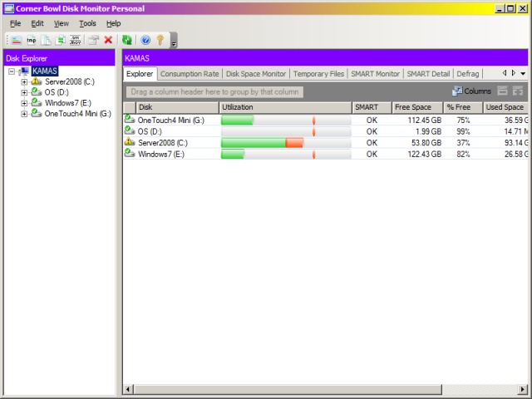Screen dimensions: 532x399
Task: Switch to the Consumption Rate tab
Action: 190,74
